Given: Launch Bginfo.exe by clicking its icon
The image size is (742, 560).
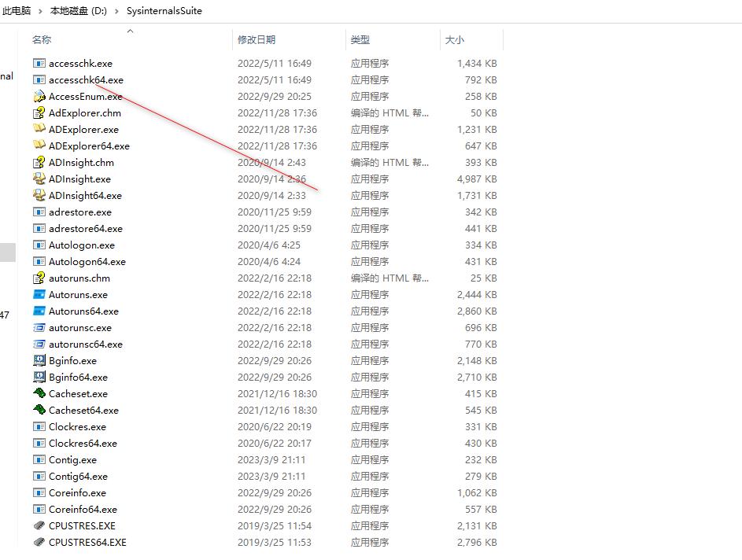Looking at the screenshot, I should (x=39, y=360).
